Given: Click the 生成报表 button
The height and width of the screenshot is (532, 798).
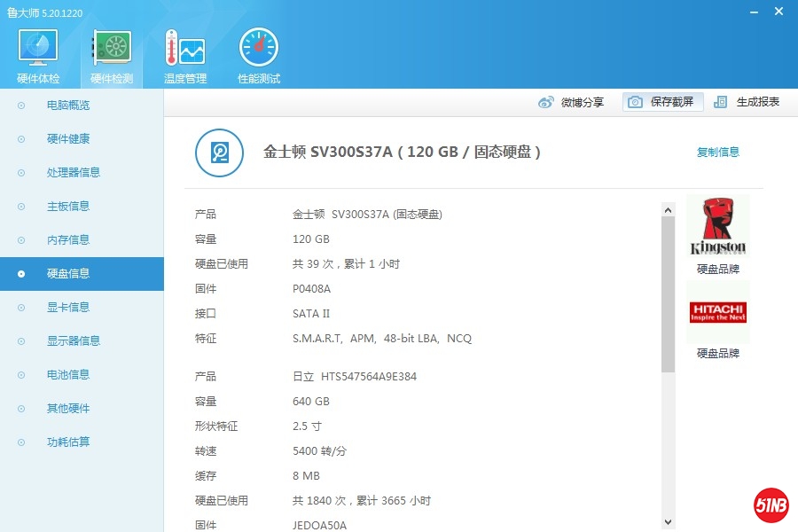Looking at the screenshot, I should [x=747, y=102].
